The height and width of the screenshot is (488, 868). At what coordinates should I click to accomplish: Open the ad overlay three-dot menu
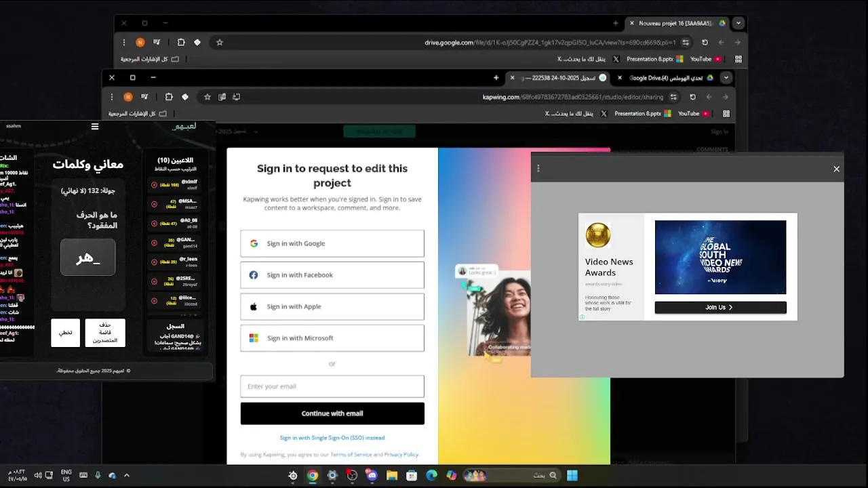pyautogui.click(x=538, y=169)
